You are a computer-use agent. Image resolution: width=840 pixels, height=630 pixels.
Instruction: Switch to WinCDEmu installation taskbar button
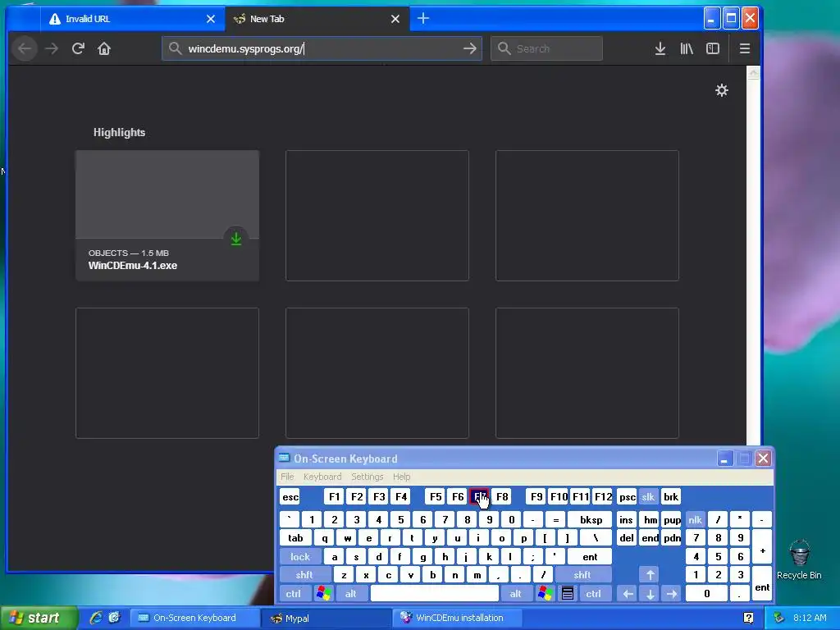[458, 619]
